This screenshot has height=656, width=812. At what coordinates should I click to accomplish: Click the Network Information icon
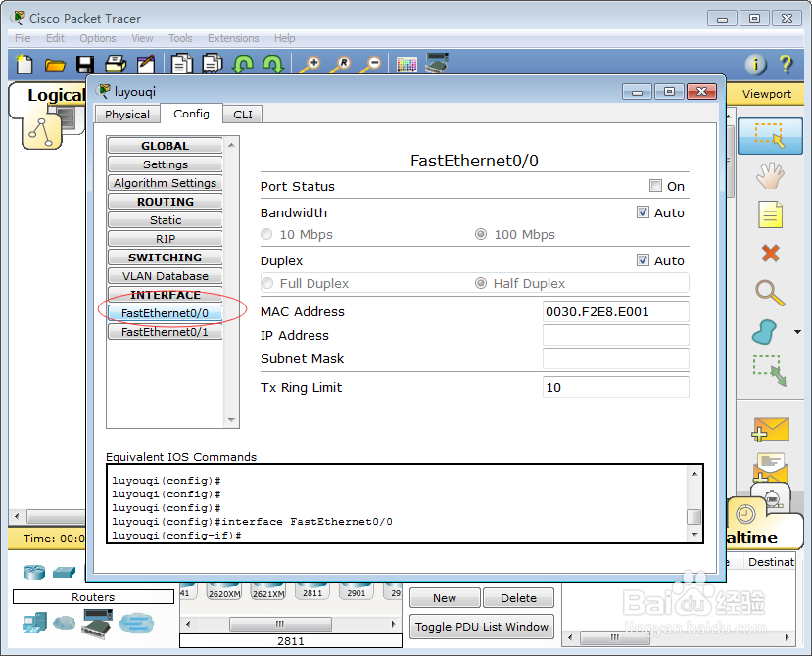pos(755,65)
